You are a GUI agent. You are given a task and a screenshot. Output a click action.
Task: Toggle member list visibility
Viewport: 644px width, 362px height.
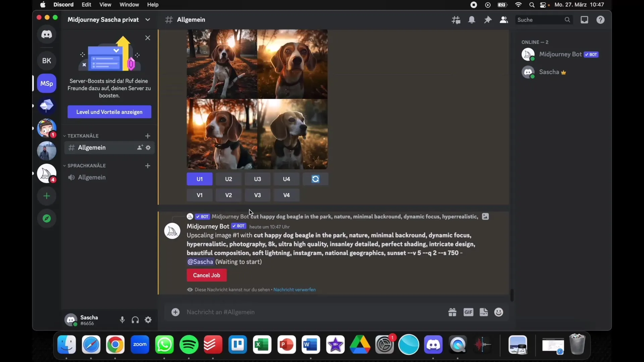pos(504,20)
